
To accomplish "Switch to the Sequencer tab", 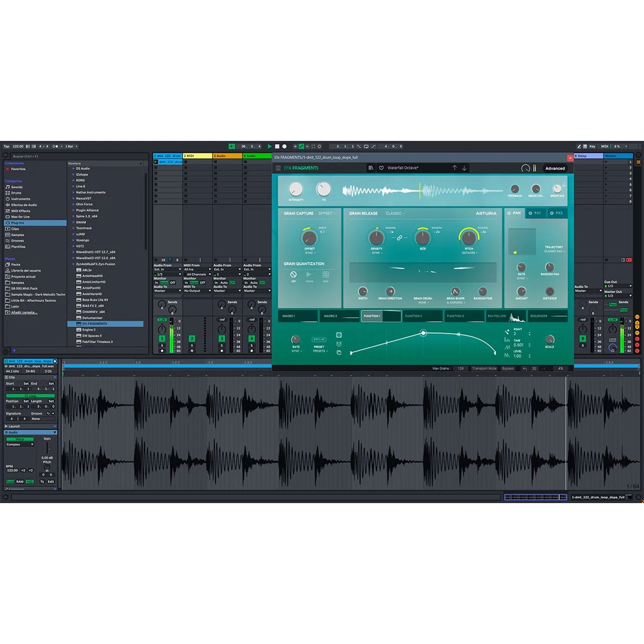I will pyautogui.click(x=548, y=316).
